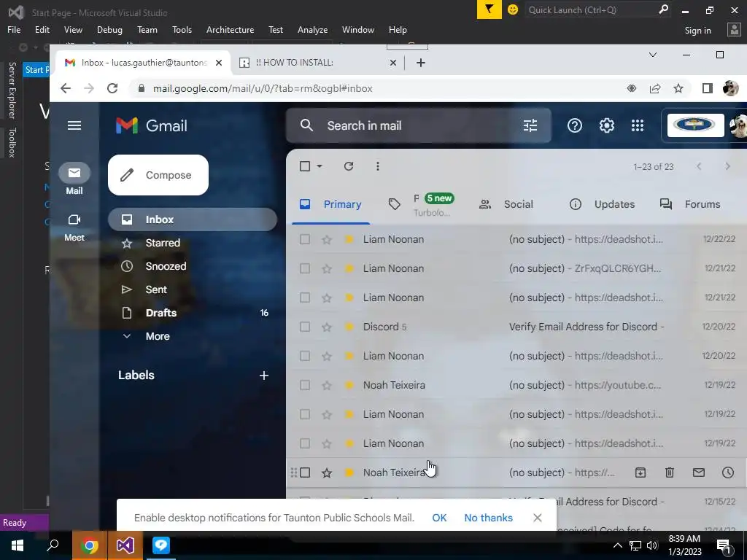Screen dimensions: 747x560
Task: Decline notifications with No thanks
Action: [488, 518]
